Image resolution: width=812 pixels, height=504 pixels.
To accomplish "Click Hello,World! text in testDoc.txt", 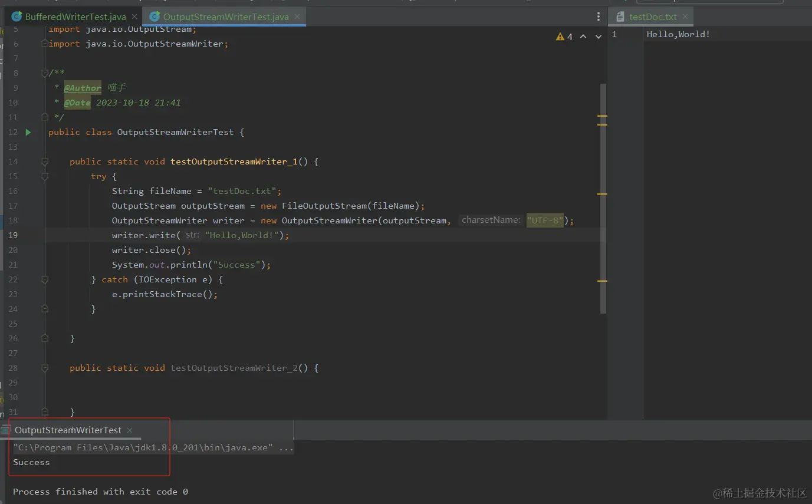I will (678, 34).
